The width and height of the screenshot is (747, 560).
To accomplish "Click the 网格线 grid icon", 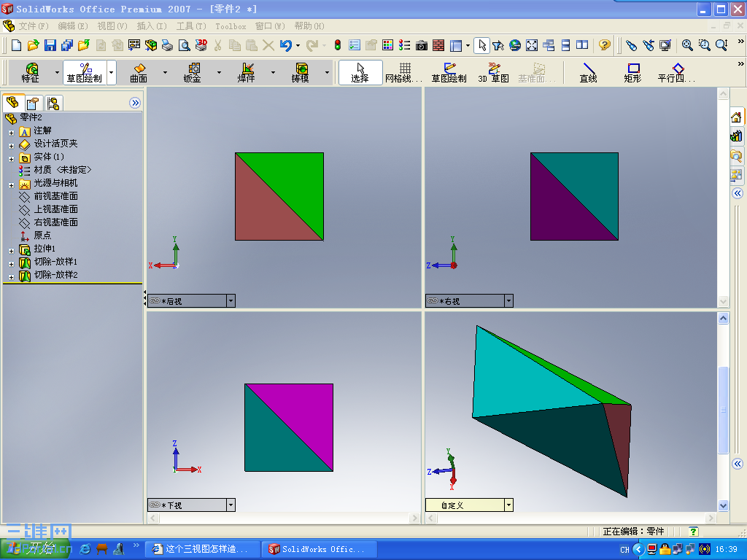I will tap(406, 73).
